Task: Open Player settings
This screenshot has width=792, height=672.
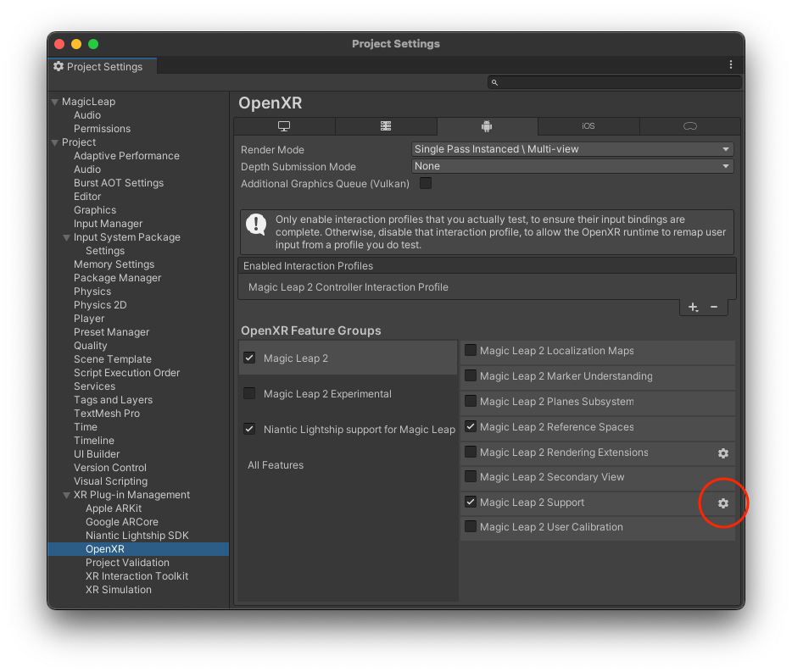Action: coord(89,319)
